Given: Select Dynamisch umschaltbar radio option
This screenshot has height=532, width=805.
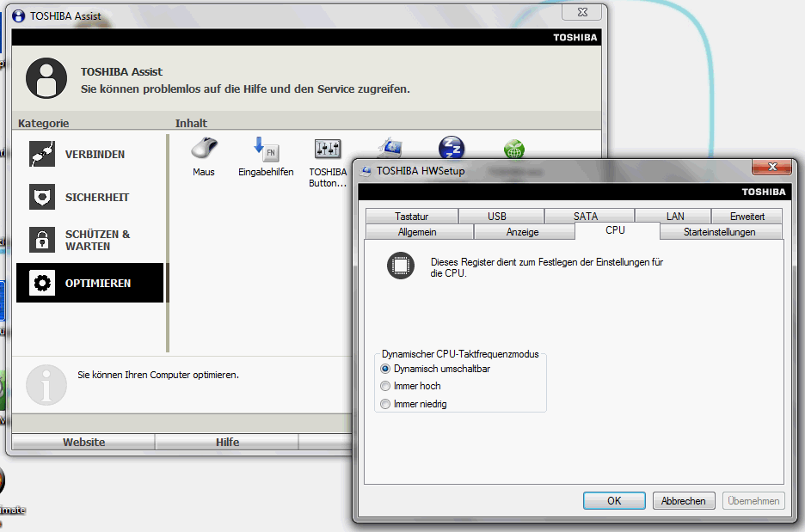Looking at the screenshot, I should tap(385, 369).
